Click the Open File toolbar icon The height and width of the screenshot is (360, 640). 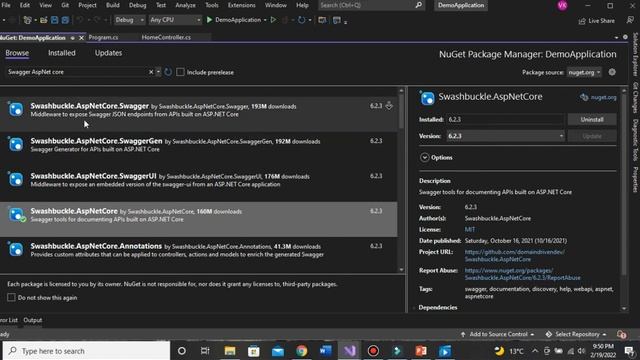pos(43,20)
